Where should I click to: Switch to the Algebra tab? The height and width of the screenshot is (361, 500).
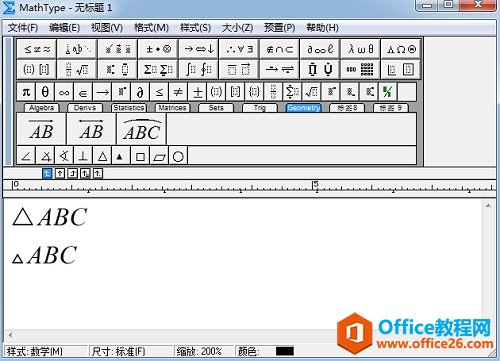[41, 108]
